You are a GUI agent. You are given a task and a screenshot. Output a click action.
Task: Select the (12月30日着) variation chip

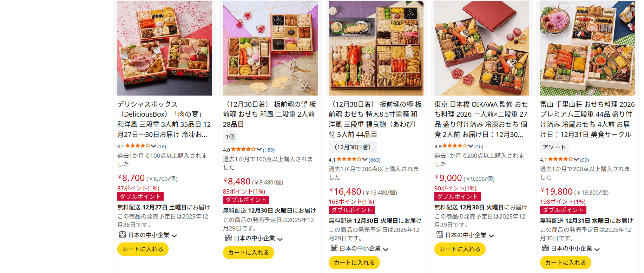(x=352, y=147)
